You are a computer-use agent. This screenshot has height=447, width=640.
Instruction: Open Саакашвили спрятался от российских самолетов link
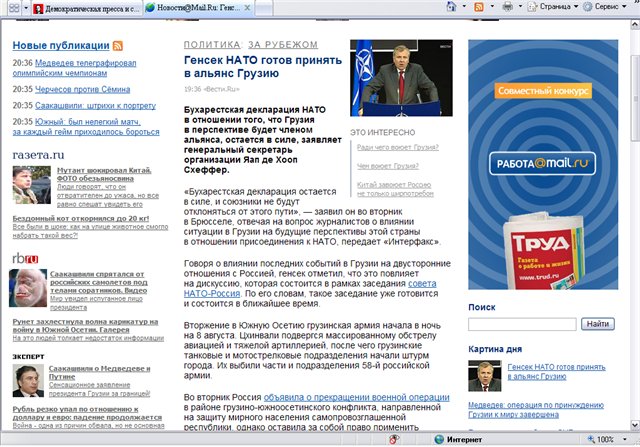[99, 282]
